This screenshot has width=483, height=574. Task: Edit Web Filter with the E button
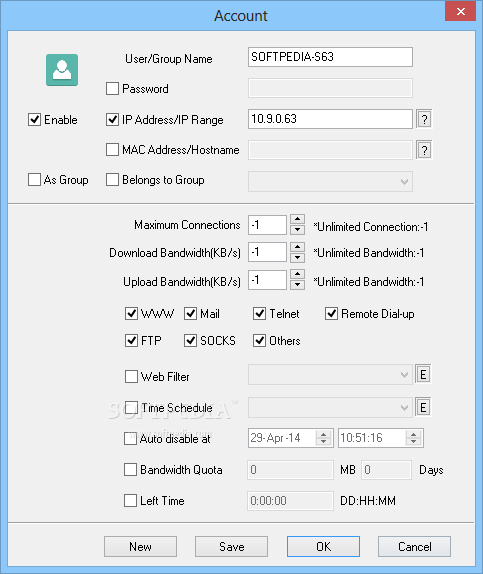[x=423, y=374]
